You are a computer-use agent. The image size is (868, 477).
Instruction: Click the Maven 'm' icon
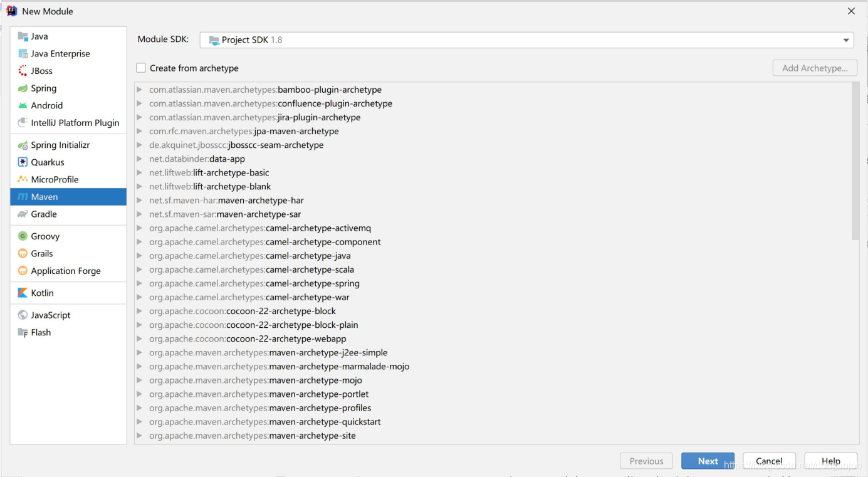coord(23,197)
